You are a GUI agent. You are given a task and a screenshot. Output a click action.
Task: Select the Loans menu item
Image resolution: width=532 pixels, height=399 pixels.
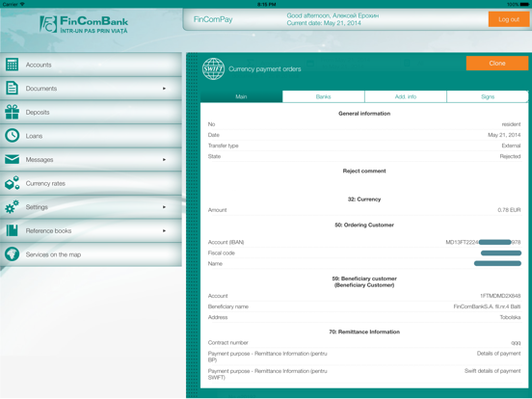[91, 136]
